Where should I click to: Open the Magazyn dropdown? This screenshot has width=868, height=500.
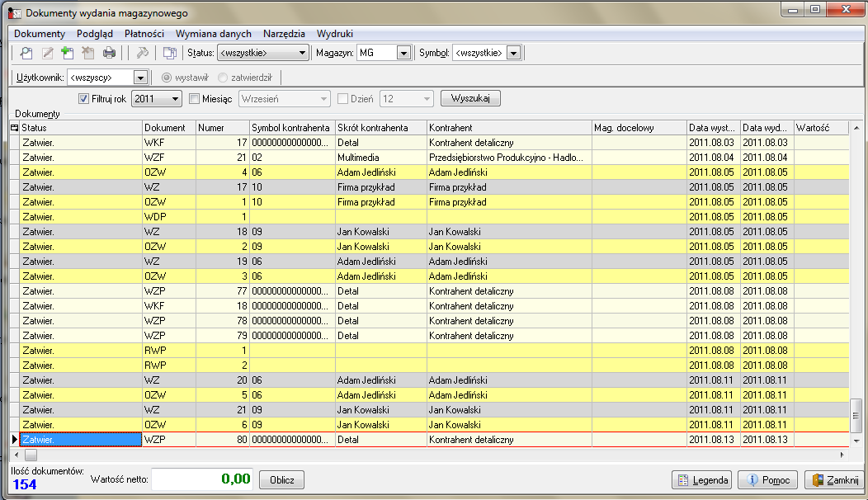point(403,53)
